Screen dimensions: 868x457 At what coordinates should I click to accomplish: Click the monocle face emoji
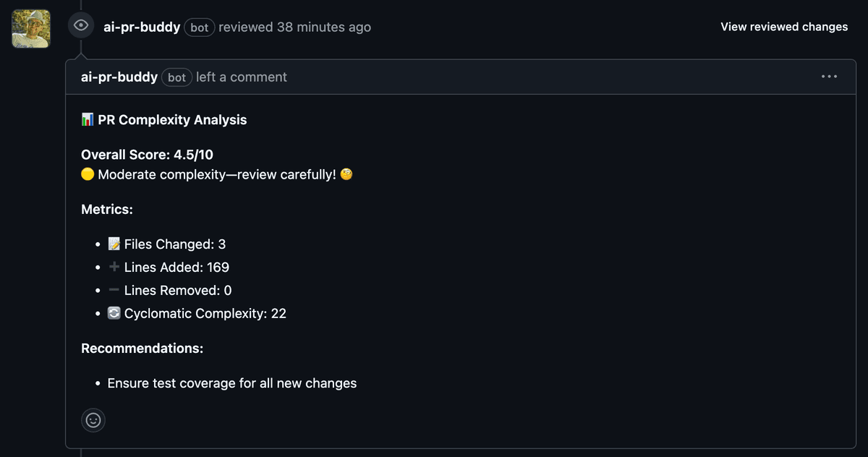[346, 175]
